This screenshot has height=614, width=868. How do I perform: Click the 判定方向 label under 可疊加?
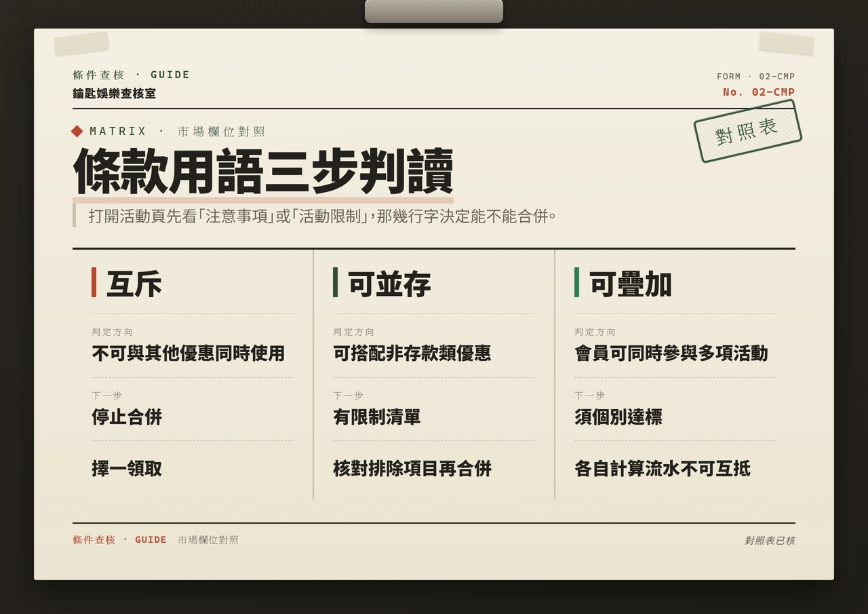[595, 332]
